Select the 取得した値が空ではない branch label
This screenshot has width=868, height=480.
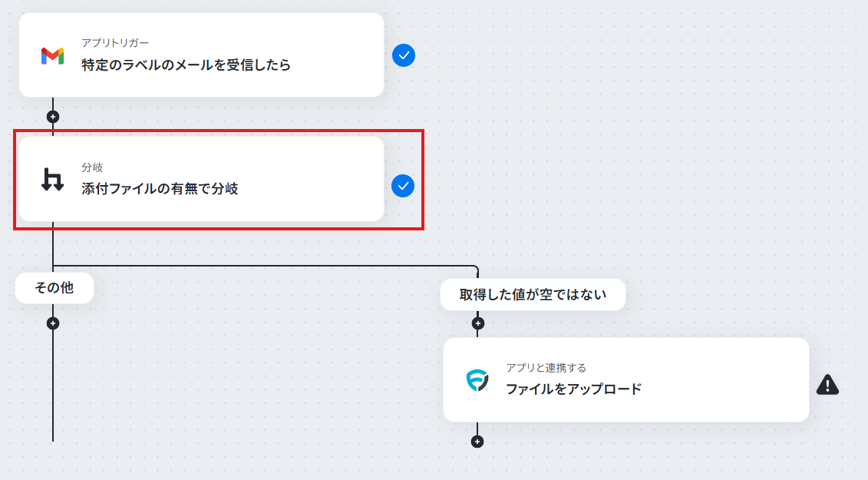click(533, 294)
